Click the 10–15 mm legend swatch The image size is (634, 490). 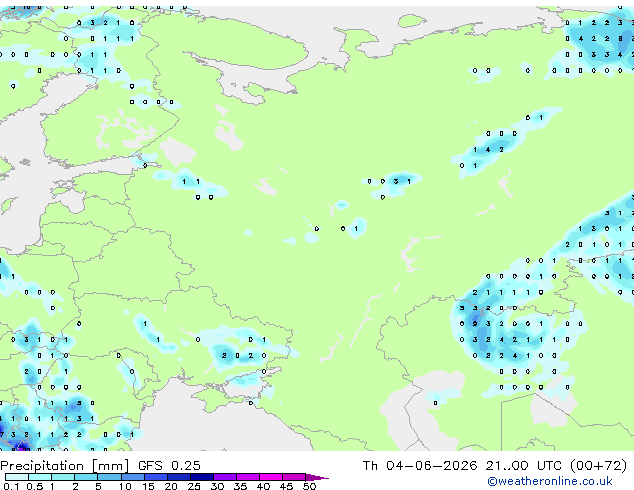click(x=133, y=477)
